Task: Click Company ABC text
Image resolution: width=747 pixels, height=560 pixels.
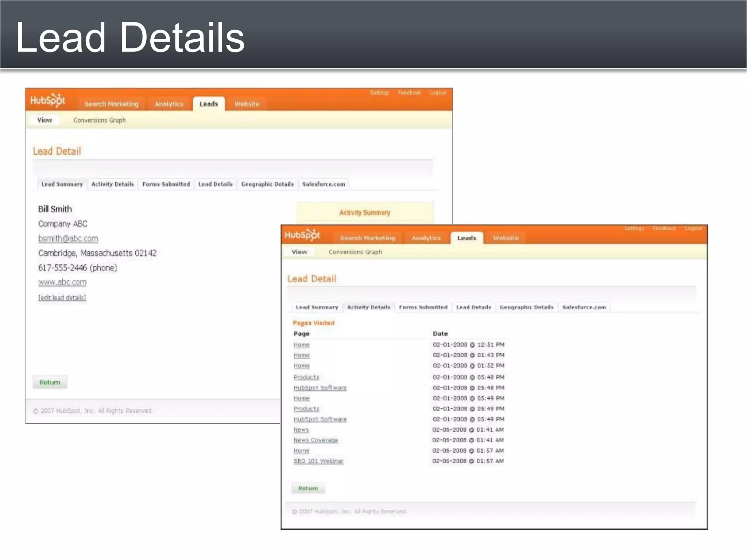Action: [x=63, y=223]
